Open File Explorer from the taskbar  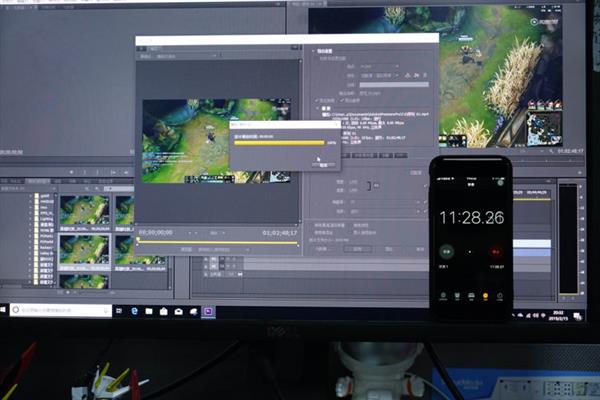coord(149,311)
